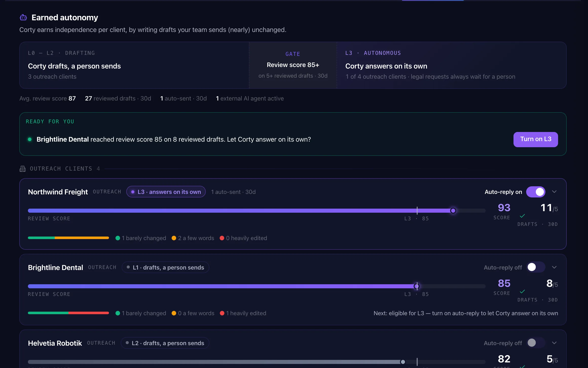
Task: Expand the Brightline Dental card chevron
Action: coord(554,267)
